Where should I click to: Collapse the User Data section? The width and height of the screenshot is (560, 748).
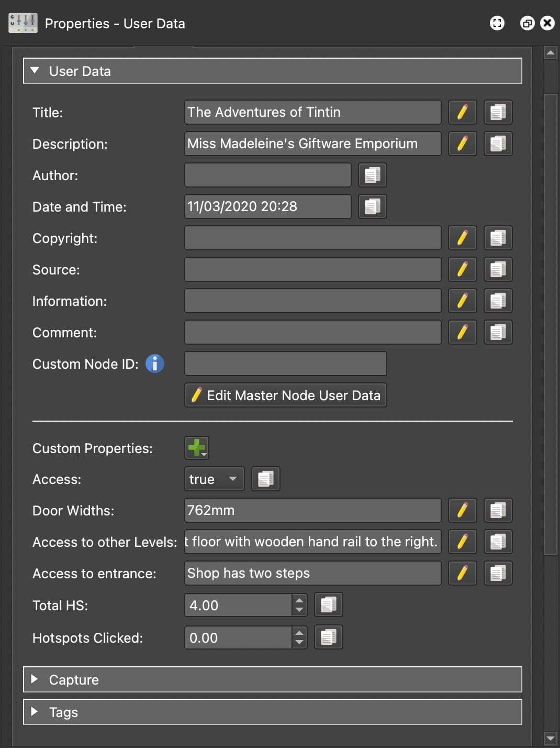click(x=35, y=71)
